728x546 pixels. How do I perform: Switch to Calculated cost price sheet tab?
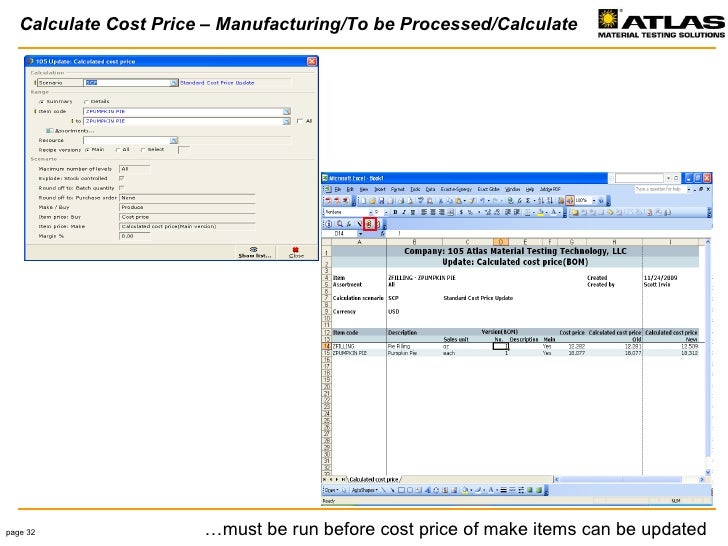[374, 479]
